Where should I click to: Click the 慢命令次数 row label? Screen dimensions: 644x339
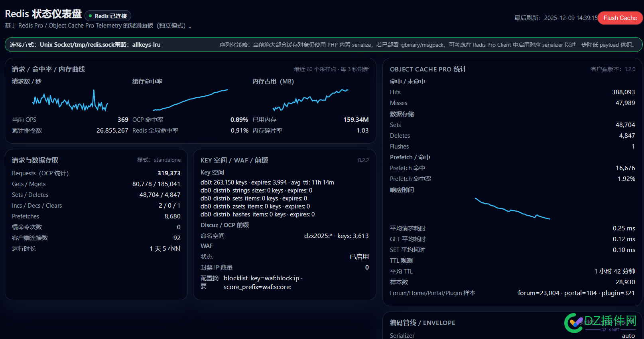point(27,227)
